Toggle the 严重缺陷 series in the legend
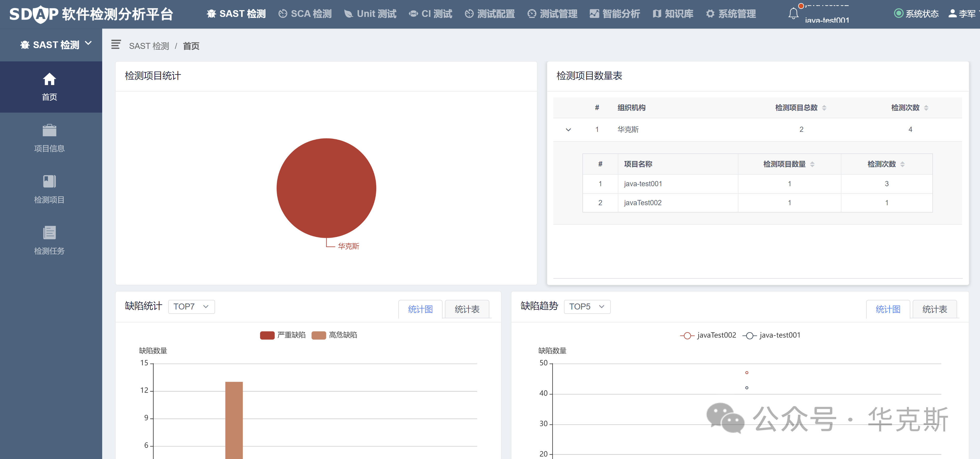 point(283,335)
